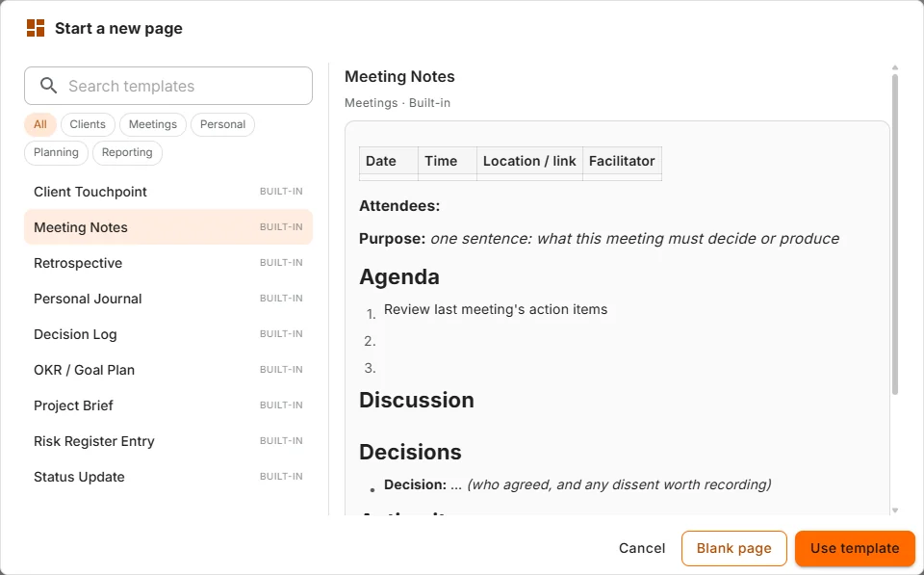
Task: Pick the Status Update template
Action: [168, 477]
